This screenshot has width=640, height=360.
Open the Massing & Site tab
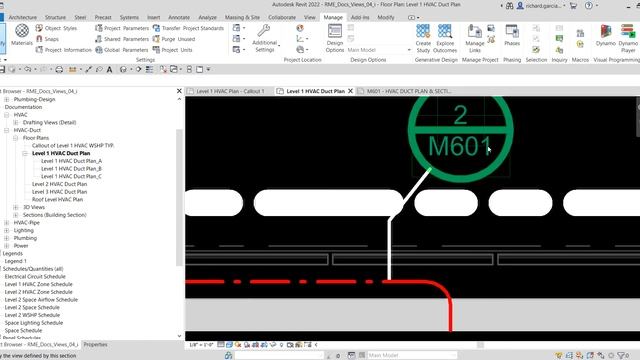tap(242, 18)
